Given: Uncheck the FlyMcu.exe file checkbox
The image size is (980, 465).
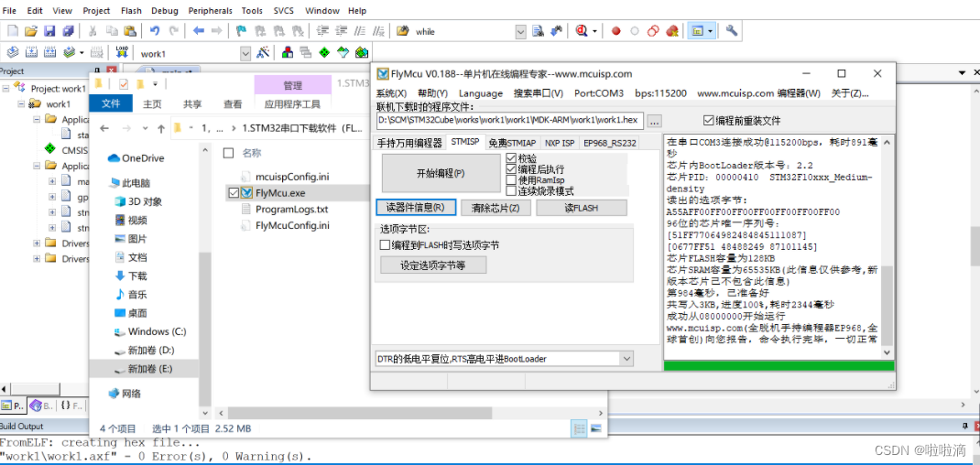Looking at the screenshot, I should (x=234, y=192).
